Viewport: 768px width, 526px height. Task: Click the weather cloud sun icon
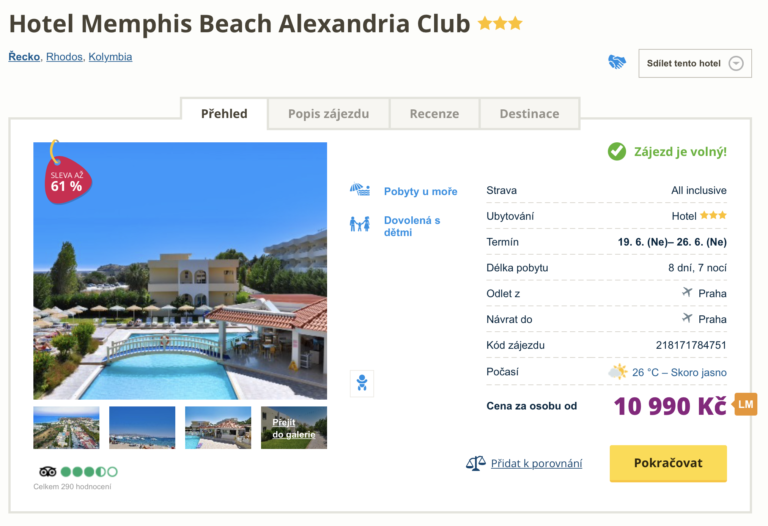(618, 372)
